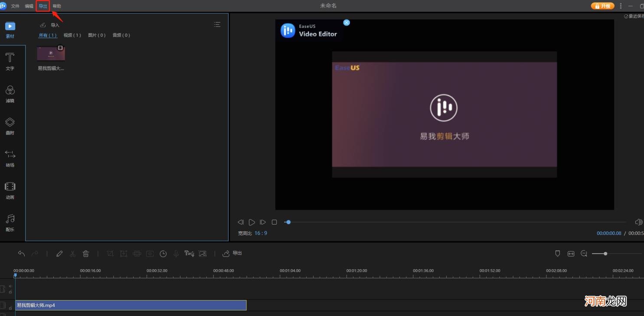Click the timeline ruler at 00:01:04.00
The width and height of the screenshot is (644, 316).
point(290,270)
